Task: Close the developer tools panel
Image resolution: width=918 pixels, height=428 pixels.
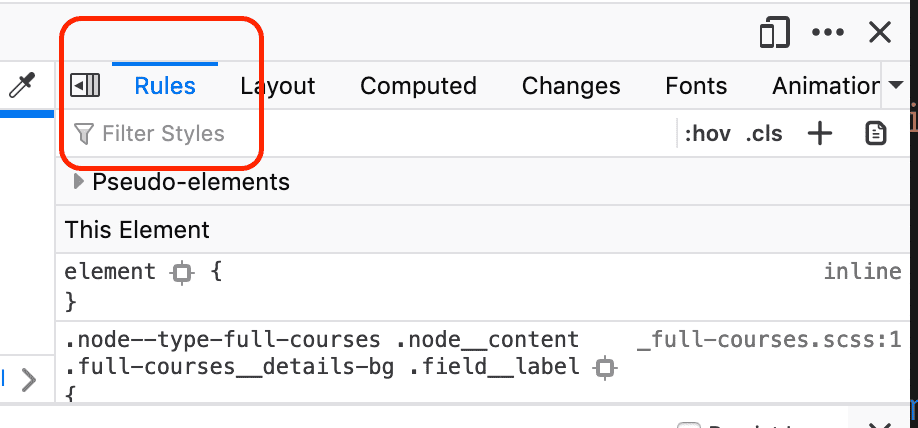Action: point(880,33)
